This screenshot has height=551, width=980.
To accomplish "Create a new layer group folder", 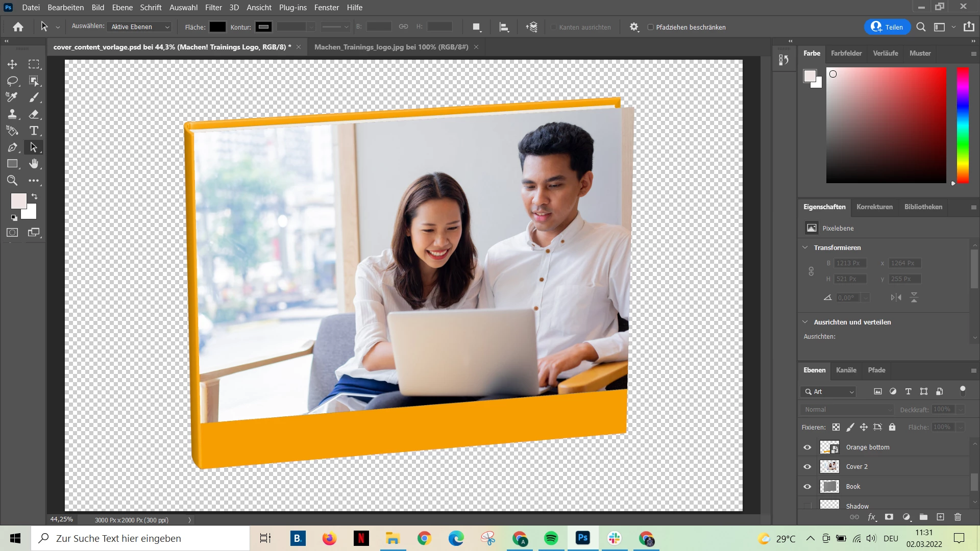I will 923,517.
